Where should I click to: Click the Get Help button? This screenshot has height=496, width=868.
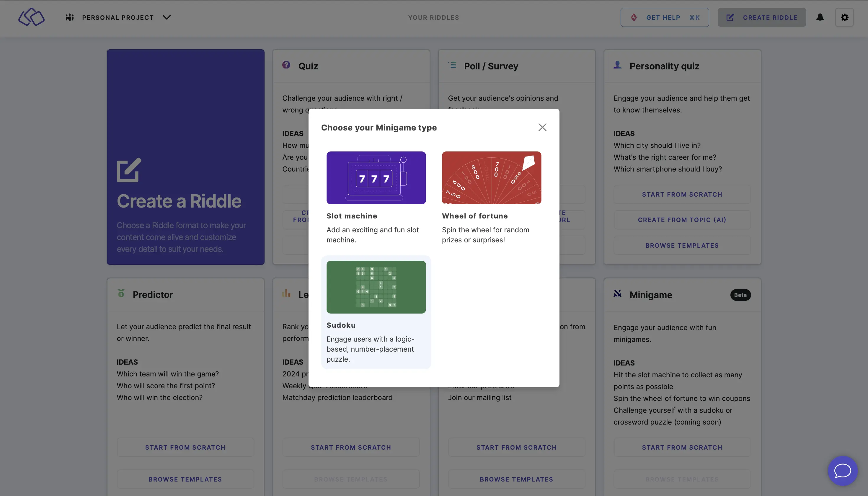click(664, 17)
